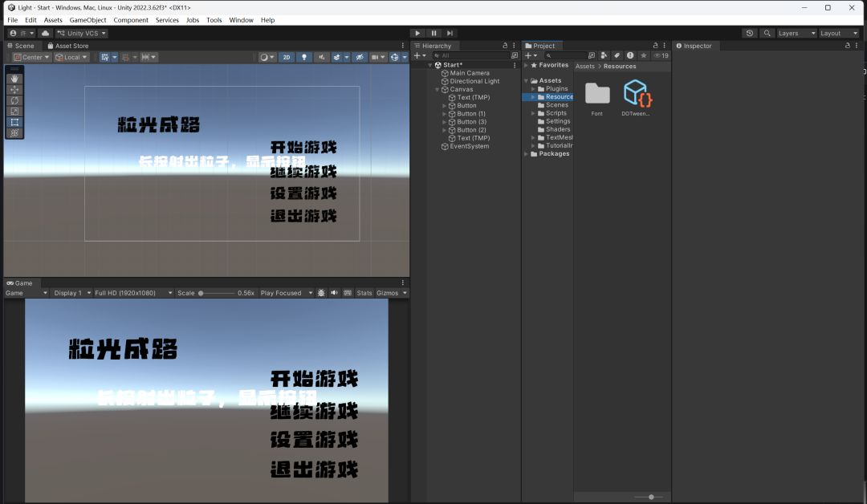Adjust the Game view Scale slider
Image resolution: width=867 pixels, height=504 pixels.
click(216, 293)
